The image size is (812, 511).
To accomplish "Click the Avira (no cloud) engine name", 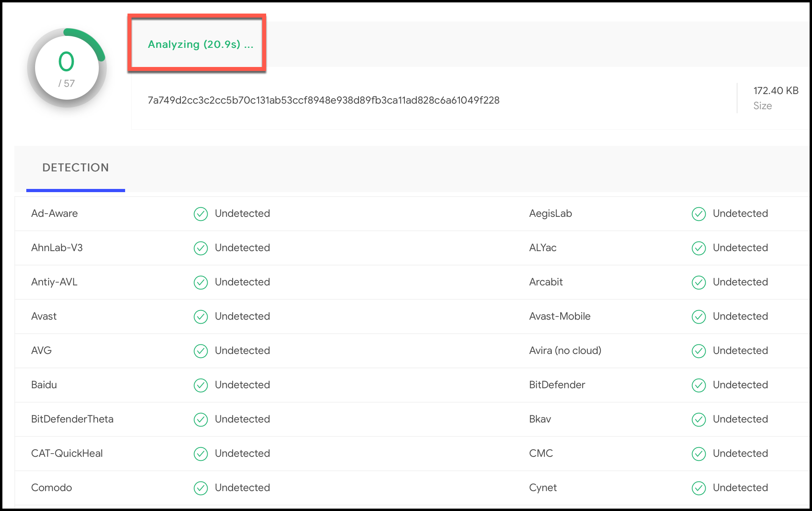I will tap(565, 351).
